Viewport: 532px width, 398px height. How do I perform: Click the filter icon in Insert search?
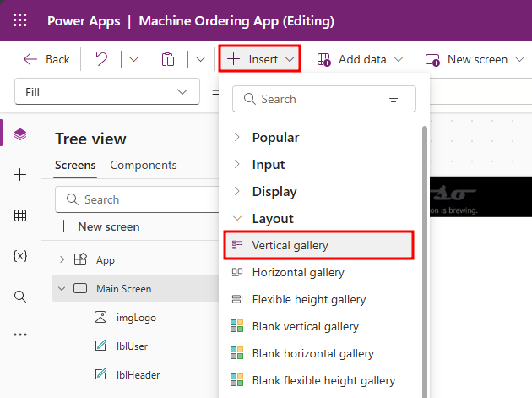tap(394, 99)
